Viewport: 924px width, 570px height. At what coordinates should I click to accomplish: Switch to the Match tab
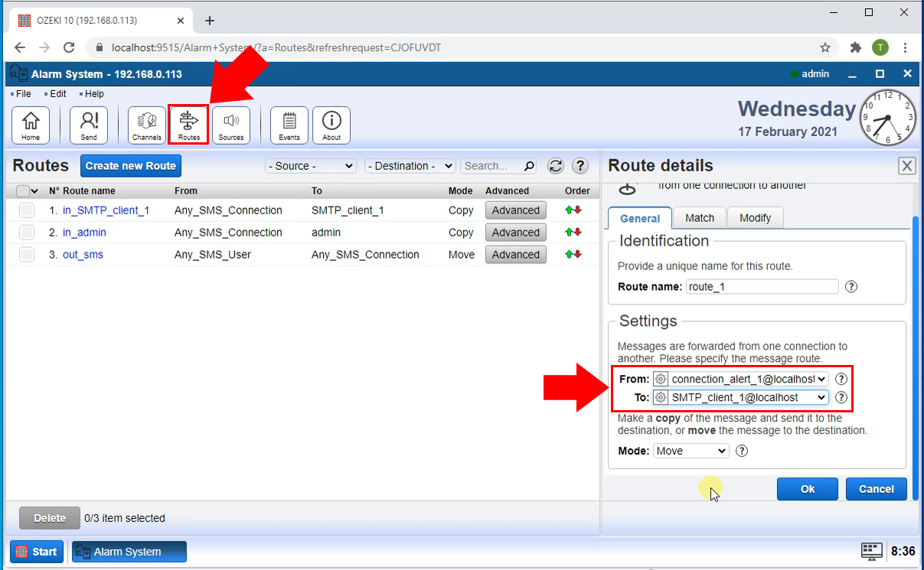[700, 218]
